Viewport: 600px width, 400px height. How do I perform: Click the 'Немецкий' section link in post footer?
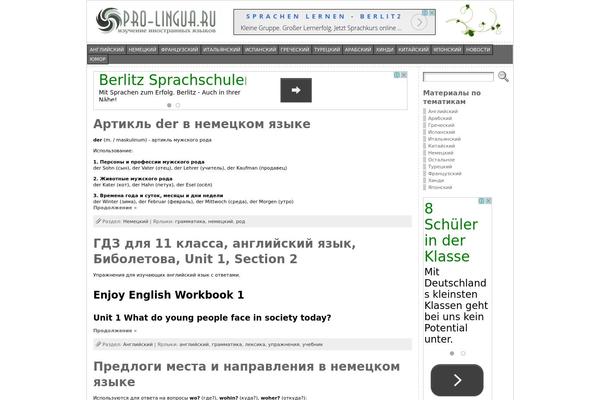[x=135, y=221]
